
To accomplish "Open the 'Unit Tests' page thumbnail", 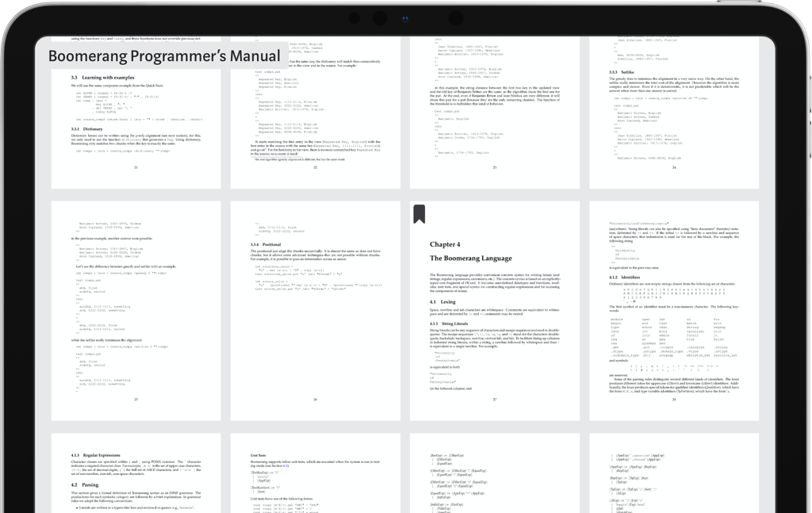I will tap(316, 473).
